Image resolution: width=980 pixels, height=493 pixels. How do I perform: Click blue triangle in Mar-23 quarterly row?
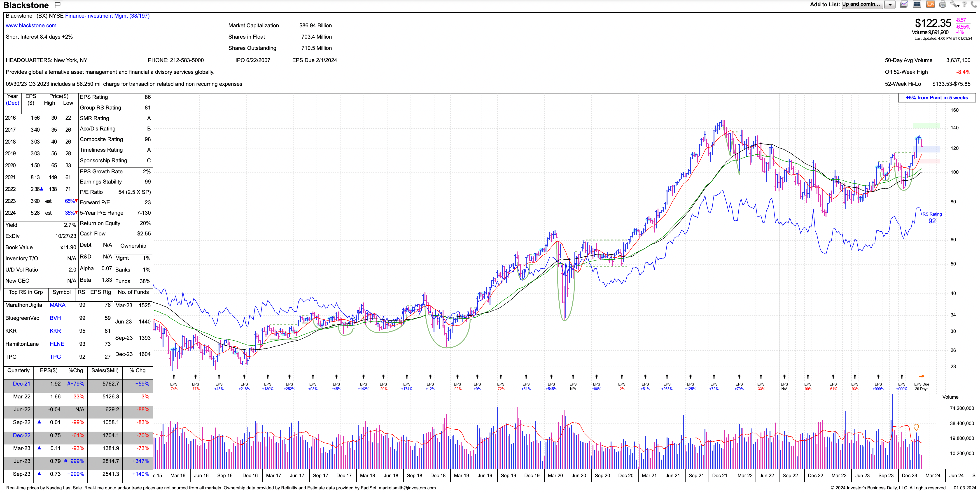coord(39,448)
